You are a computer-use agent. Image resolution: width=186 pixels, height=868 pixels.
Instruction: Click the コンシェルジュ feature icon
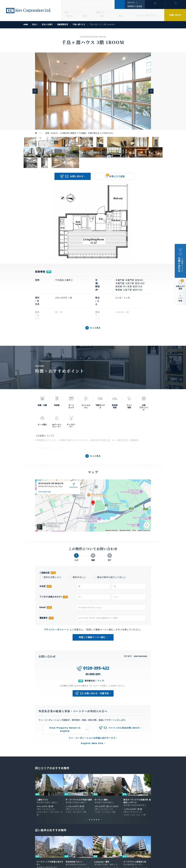(86, 398)
